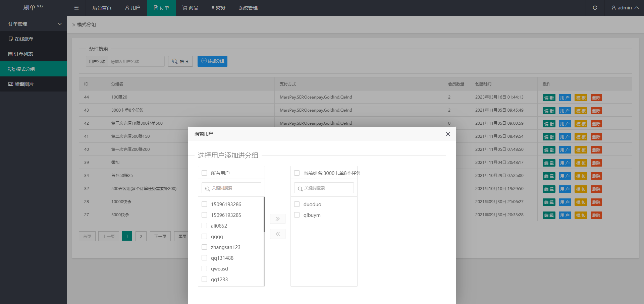Check the box for user ali0852
The width and height of the screenshot is (644, 304).
pos(204,226)
